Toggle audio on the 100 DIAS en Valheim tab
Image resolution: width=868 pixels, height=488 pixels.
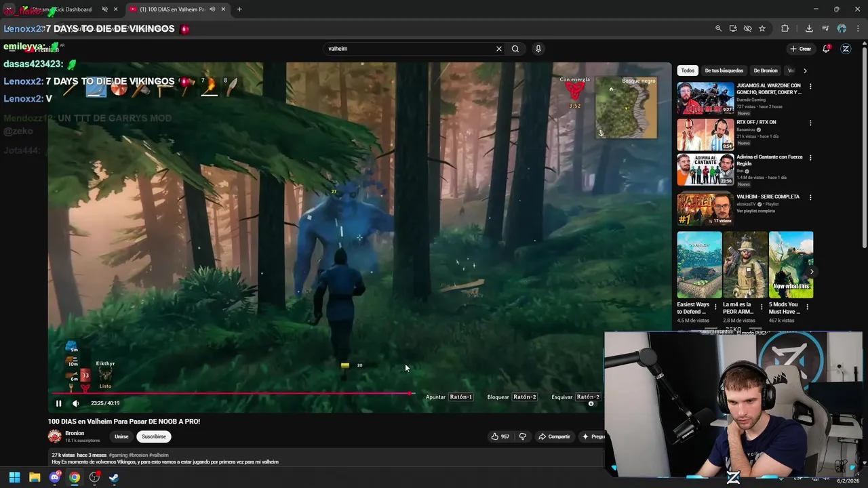(x=212, y=9)
